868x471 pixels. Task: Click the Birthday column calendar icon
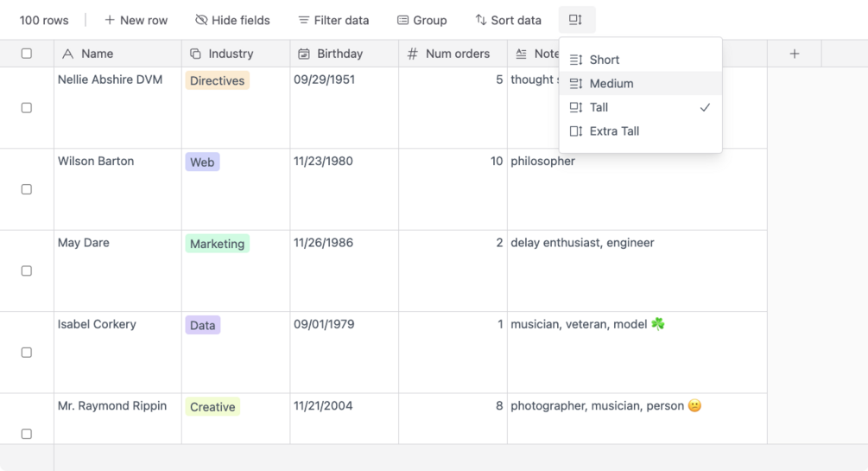click(x=304, y=54)
